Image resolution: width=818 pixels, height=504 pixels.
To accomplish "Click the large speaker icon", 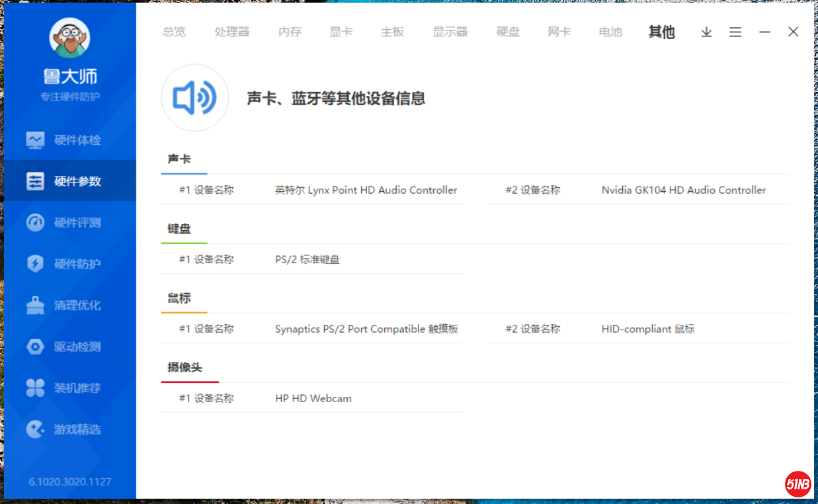I will point(195,98).
